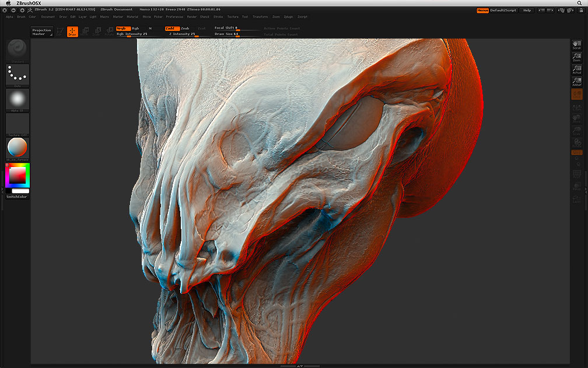This screenshot has height=368, width=588.
Task: Open the Standard brush thumbnail
Action: point(17,50)
